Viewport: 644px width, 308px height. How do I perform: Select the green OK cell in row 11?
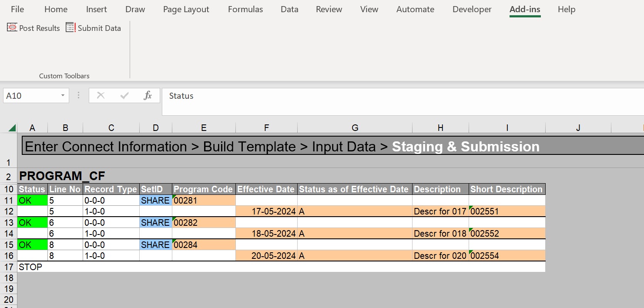click(x=32, y=201)
